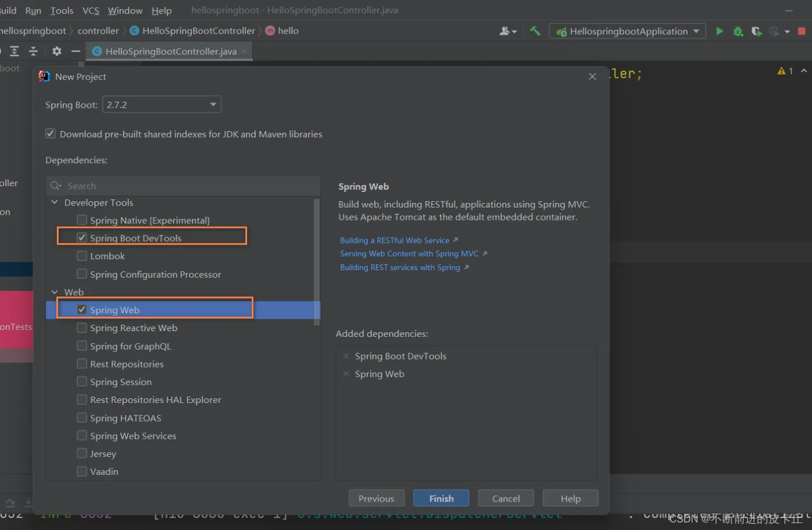The height and width of the screenshot is (530, 812).
Task: Click next-highlight arrow beside warning count
Action: point(804,71)
